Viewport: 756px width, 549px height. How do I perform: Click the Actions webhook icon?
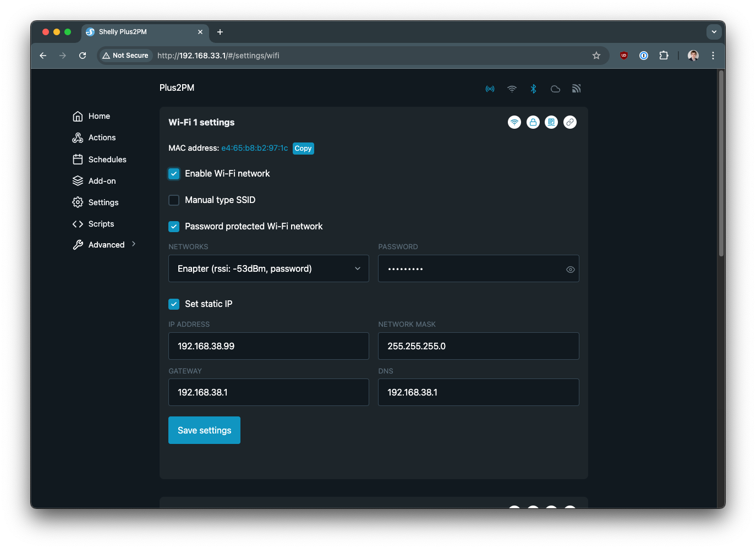[78, 138]
